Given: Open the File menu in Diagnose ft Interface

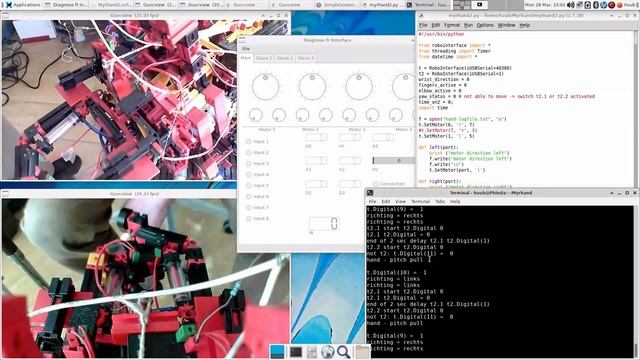Looking at the screenshot, I should (x=246, y=49).
